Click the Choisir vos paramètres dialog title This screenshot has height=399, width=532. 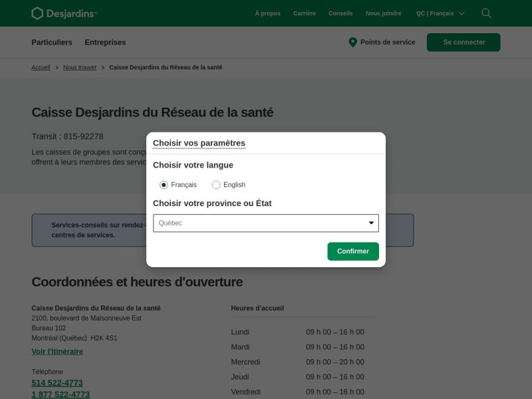(x=199, y=143)
